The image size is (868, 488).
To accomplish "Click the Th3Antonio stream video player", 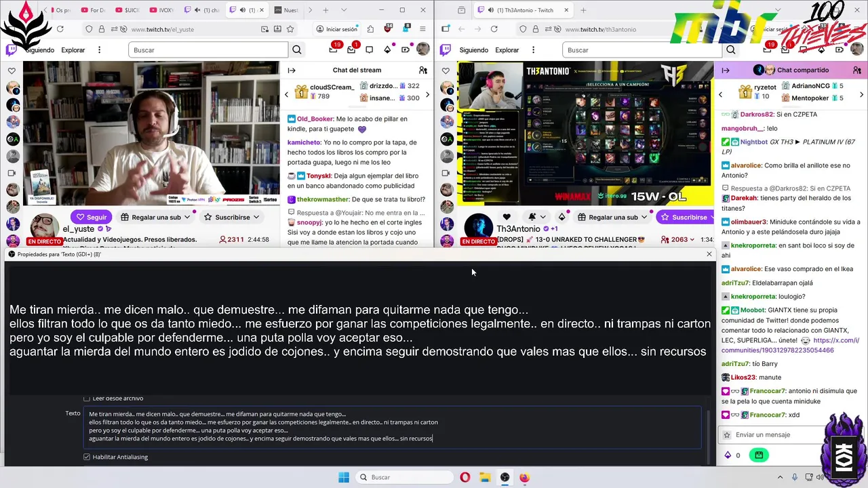I will click(585, 134).
